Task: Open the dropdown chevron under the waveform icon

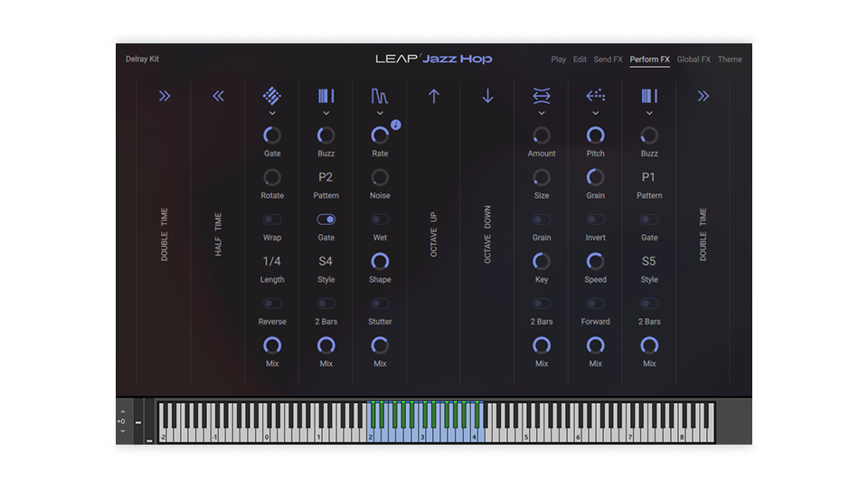Action: (380, 114)
